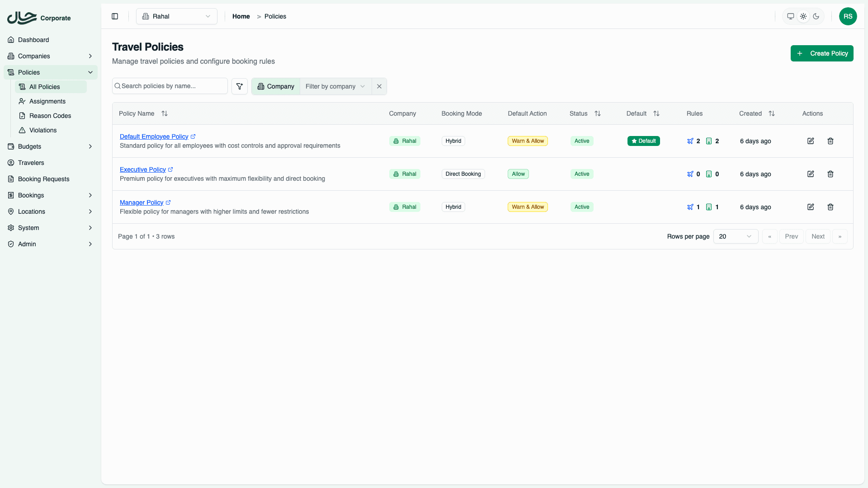This screenshot has width=868, height=488.
Task: Open RS user avatar menu
Action: [x=848, y=16]
